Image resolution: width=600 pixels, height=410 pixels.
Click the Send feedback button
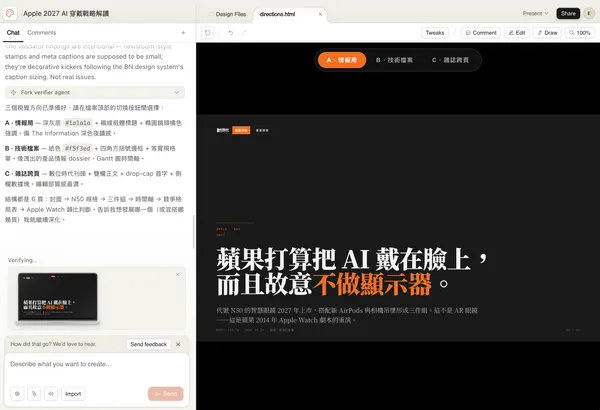coord(148,344)
